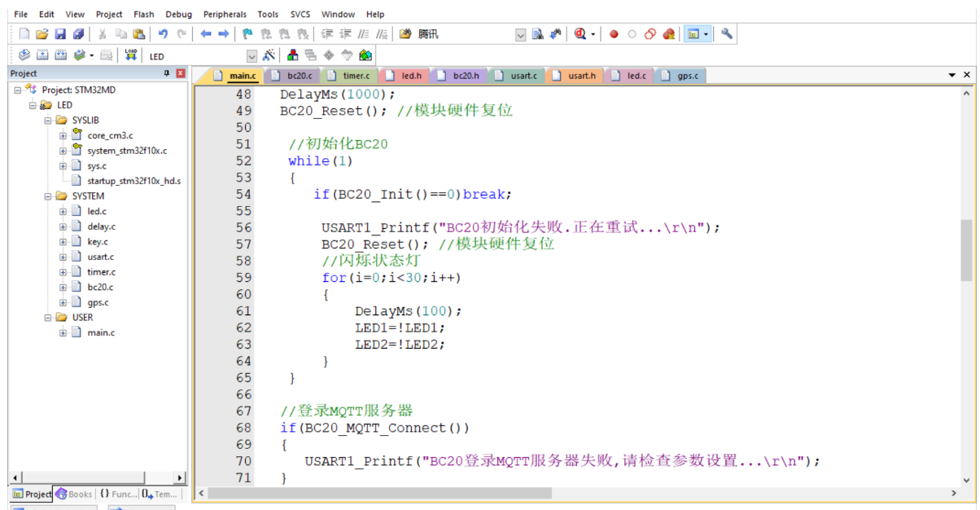The height and width of the screenshot is (510, 980).
Task: Create a new file with toolbar icon
Action: click(24, 34)
